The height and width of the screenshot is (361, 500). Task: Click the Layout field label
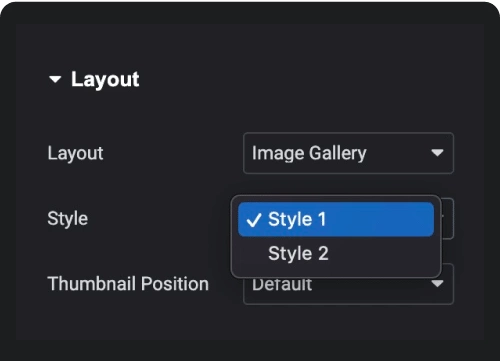[x=75, y=153]
